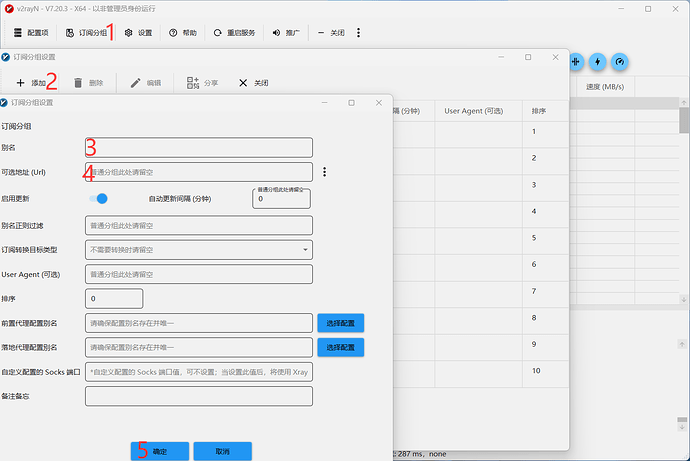
Task: Open the 配置项 menu in main toolbar
Action: [31, 33]
